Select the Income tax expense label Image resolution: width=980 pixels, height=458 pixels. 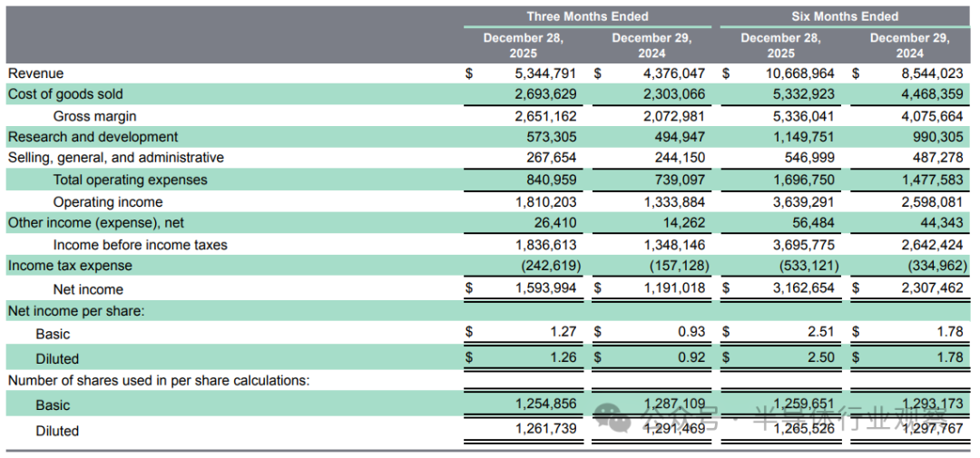point(70,266)
